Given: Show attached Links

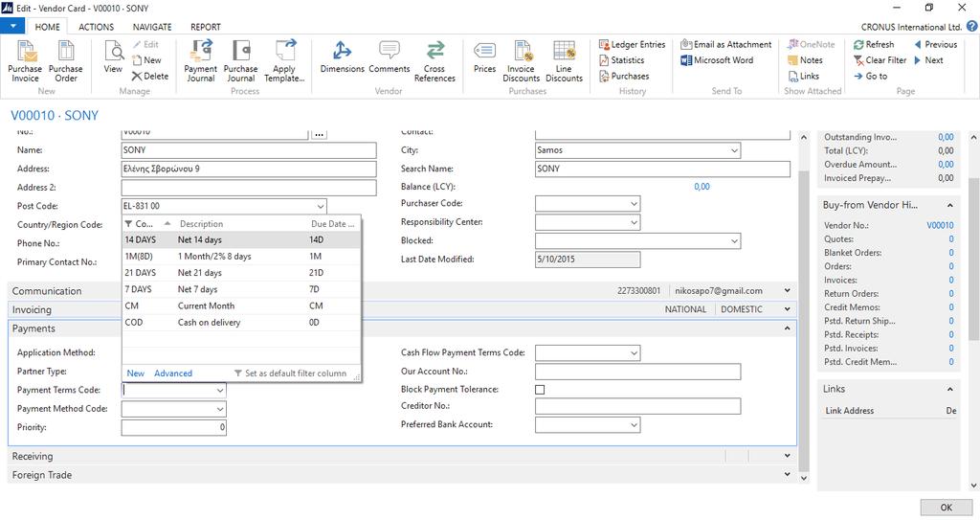Looking at the screenshot, I should [x=803, y=76].
